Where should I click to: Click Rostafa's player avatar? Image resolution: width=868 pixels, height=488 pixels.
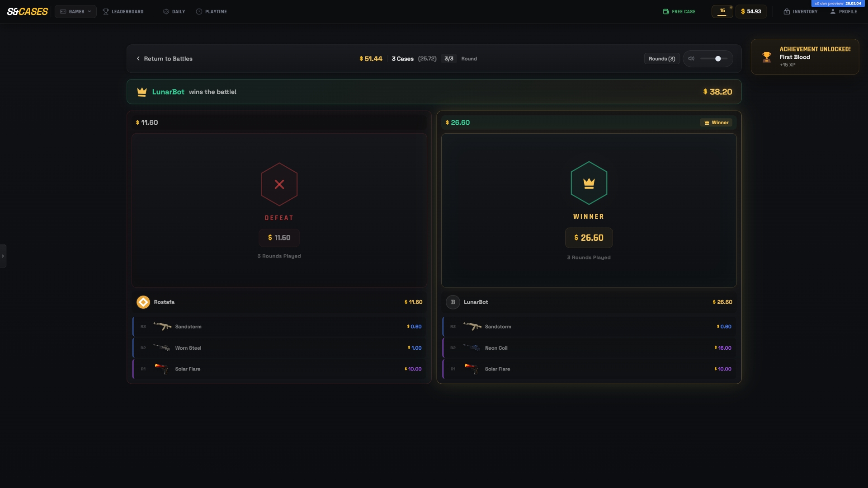(x=143, y=302)
